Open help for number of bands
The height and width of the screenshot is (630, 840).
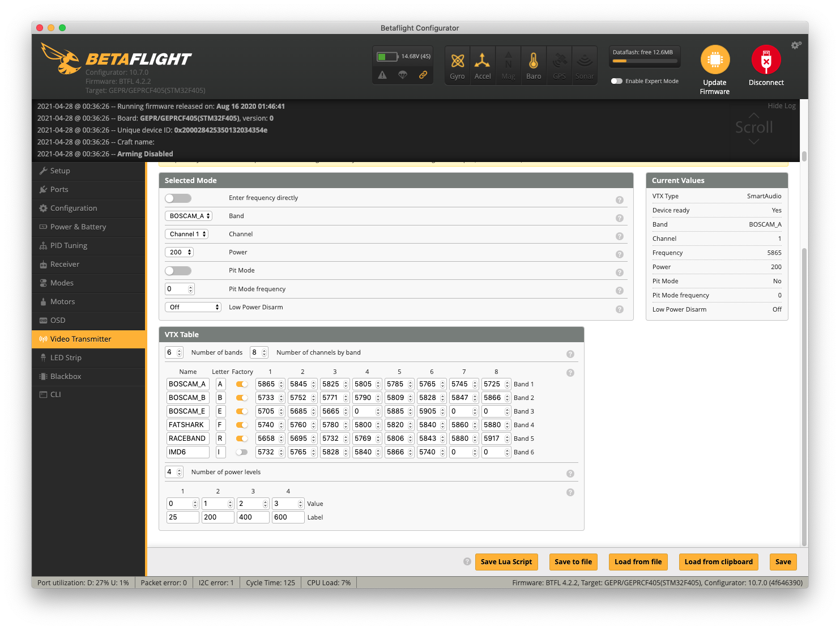[570, 354]
